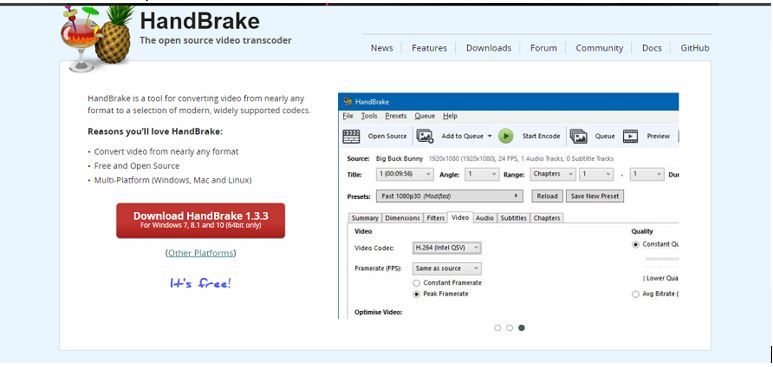The width and height of the screenshot is (773, 367).
Task: Select the Avg Bitrate radio button
Action: tap(635, 294)
